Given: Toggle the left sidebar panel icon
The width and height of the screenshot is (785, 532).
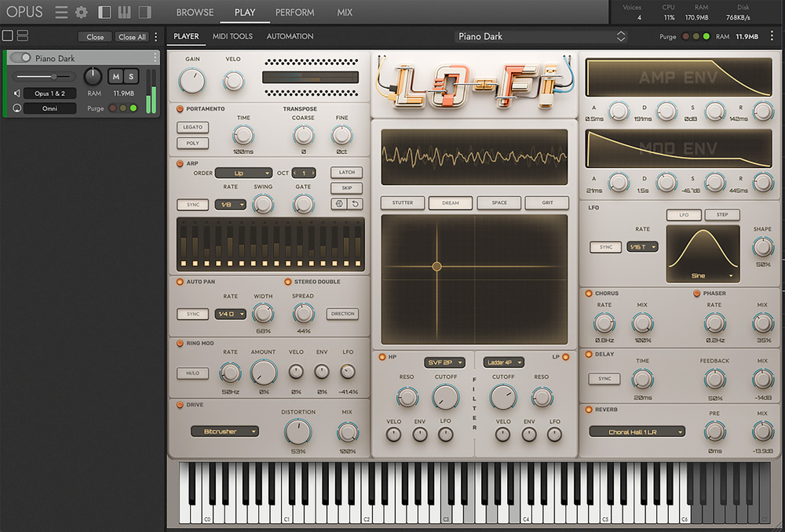Looking at the screenshot, I should [104, 12].
